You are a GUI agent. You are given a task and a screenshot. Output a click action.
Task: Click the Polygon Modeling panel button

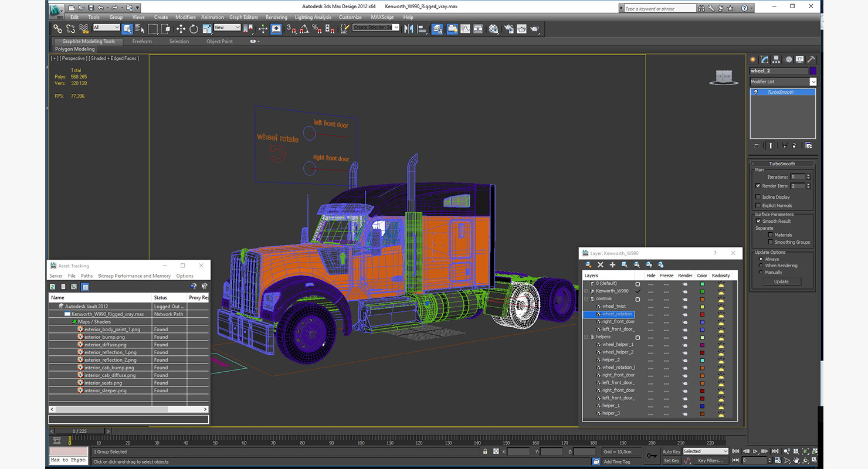74,49
